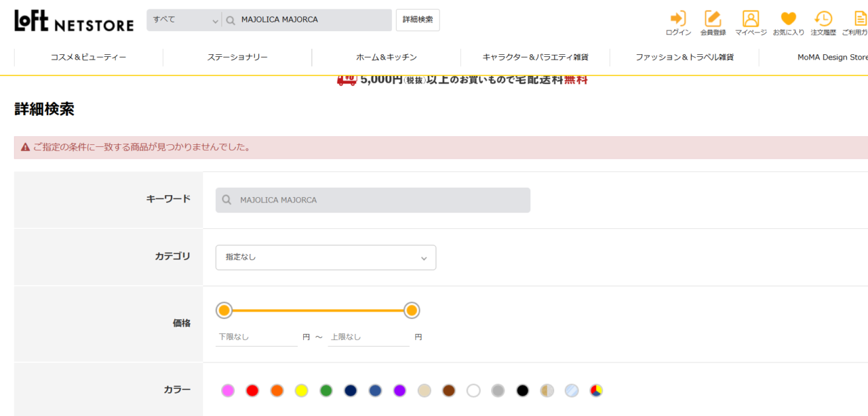Screen dimensions: 868x416
Task: Click the キーワード input field
Action: (x=373, y=201)
